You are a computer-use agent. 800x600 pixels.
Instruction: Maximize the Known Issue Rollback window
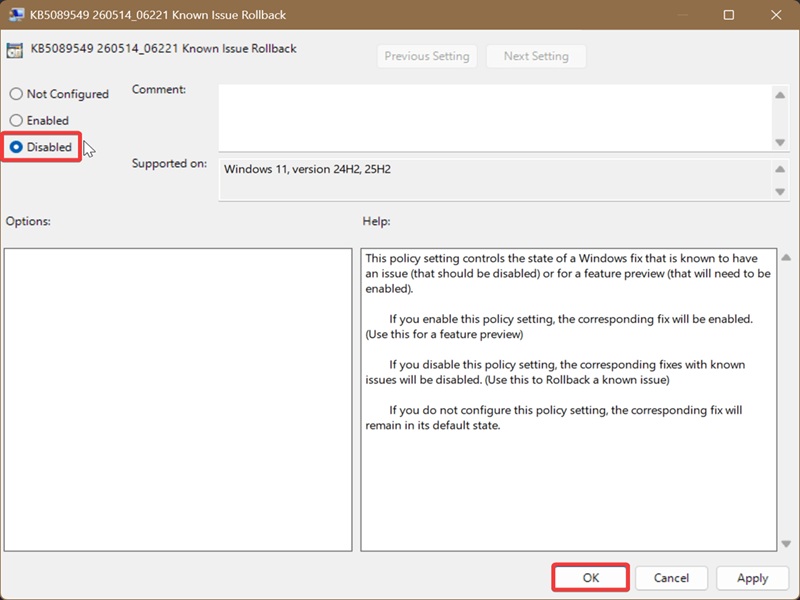pyautogui.click(x=729, y=15)
